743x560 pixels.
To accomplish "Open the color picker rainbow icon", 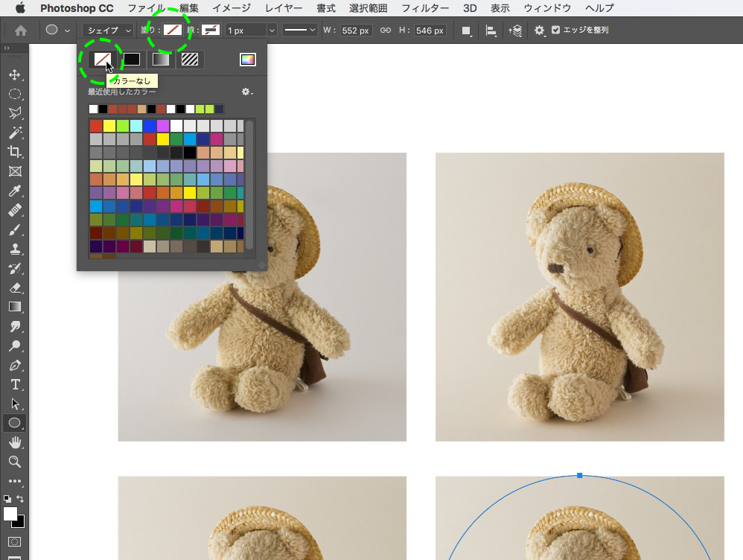I will 248,60.
